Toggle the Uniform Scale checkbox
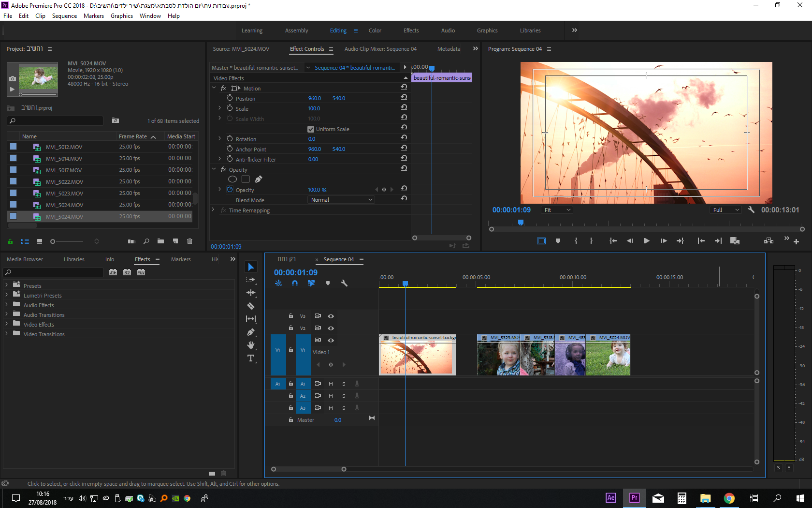Viewport: 812px width, 508px height. pos(311,129)
